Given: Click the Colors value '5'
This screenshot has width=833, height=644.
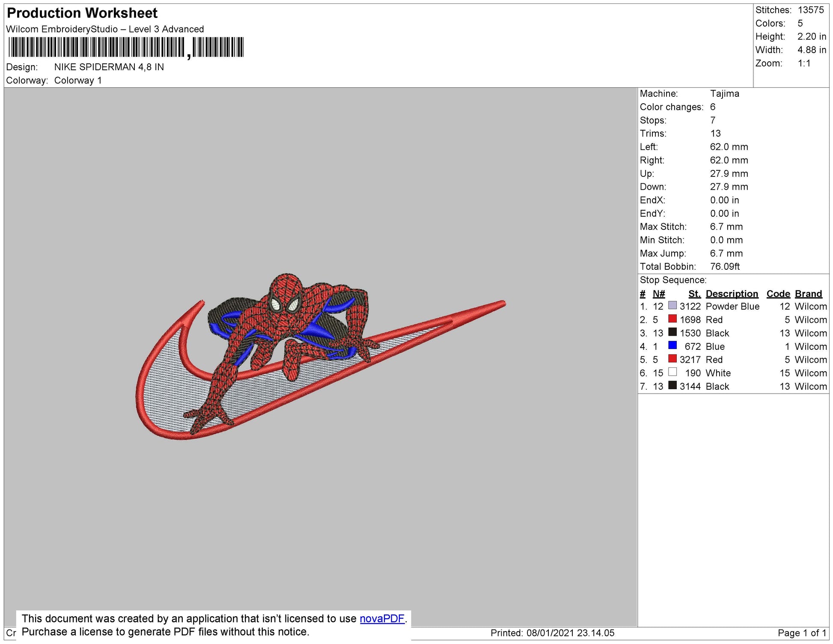Looking at the screenshot, I should coord(800,23).
